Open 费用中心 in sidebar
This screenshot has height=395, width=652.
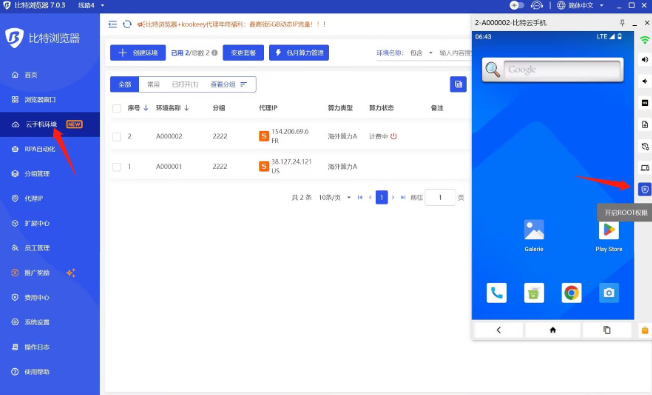click(31, 298)
